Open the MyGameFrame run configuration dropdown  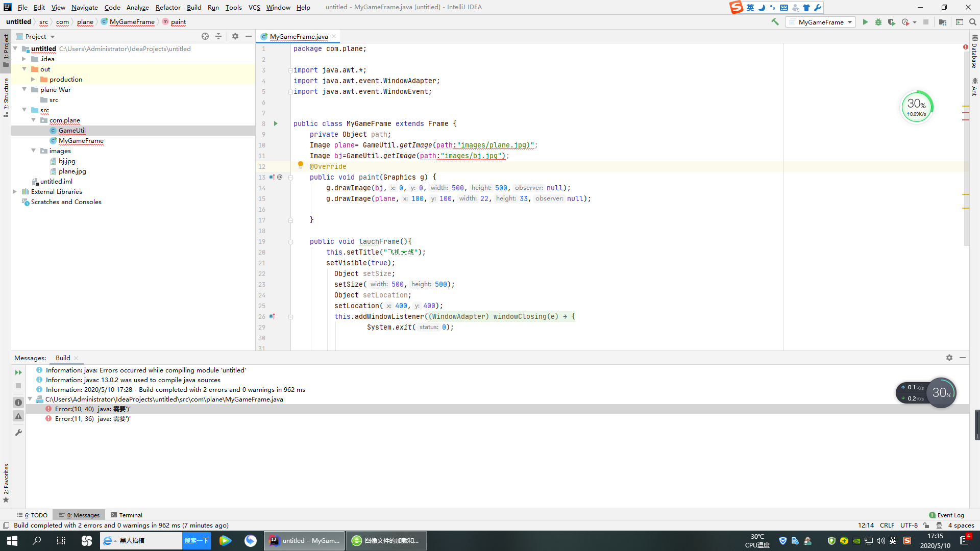tap(821, 22)
